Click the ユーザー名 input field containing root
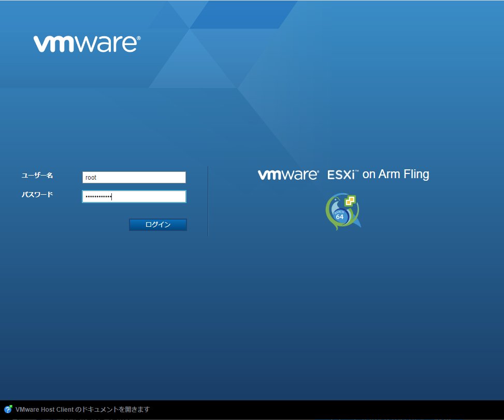This screenshot has width=504, height=420. pos(134,178)
